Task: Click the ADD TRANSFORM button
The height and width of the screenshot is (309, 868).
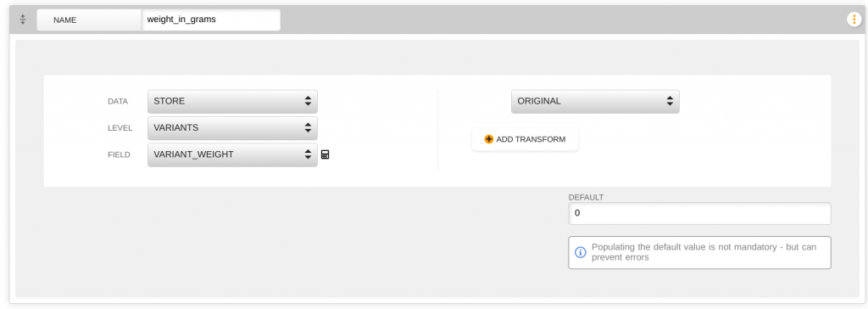Action: pos(525,139)
